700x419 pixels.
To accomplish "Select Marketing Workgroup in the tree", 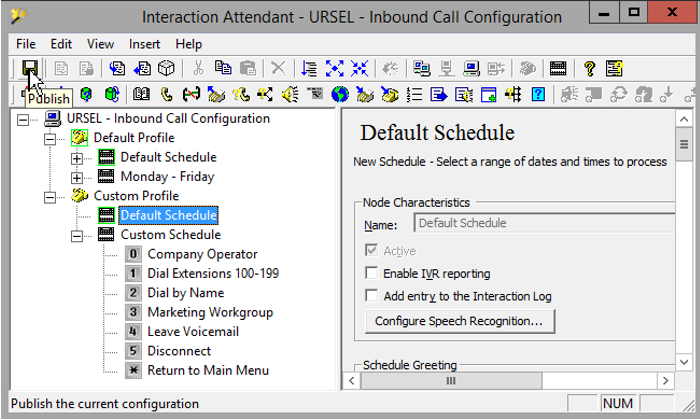I will (x=209, y=312).
